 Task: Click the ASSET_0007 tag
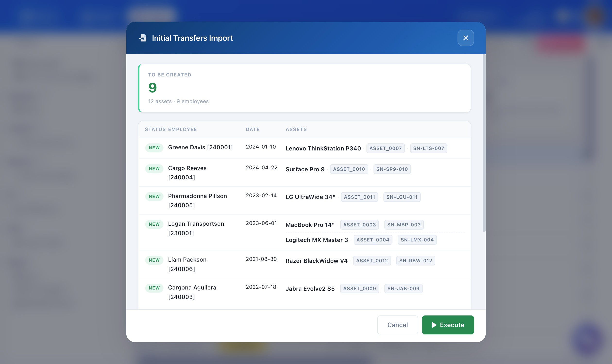pyautogui.click(x=385, y=148)
